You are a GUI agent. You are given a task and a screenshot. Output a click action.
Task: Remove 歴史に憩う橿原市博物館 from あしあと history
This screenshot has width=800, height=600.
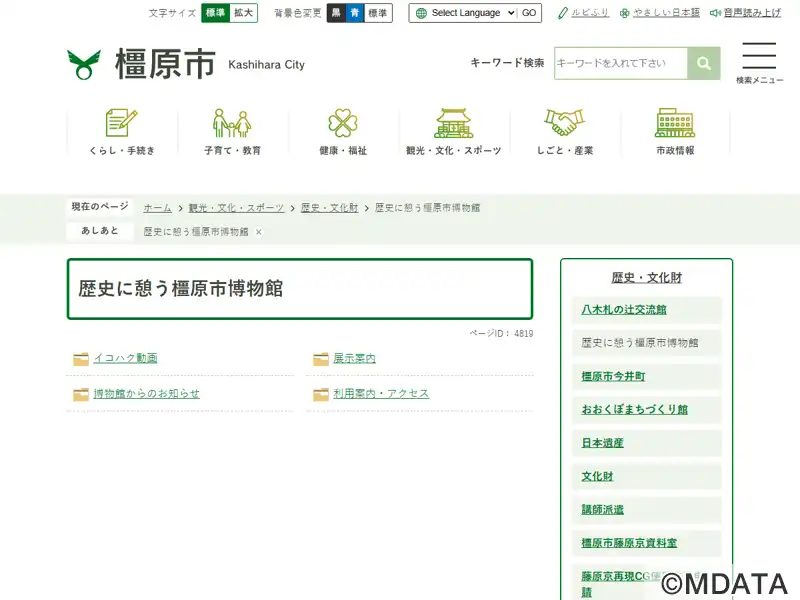258,232
